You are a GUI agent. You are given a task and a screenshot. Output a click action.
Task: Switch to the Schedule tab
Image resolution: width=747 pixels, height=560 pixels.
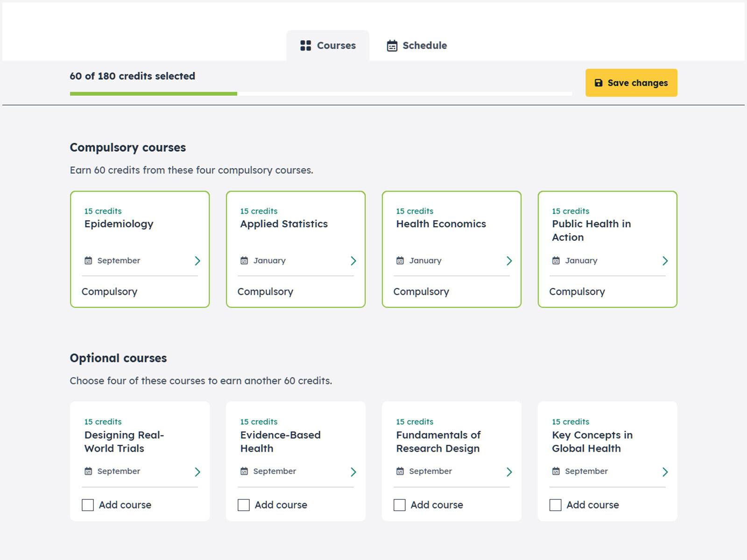pos(416,46)
